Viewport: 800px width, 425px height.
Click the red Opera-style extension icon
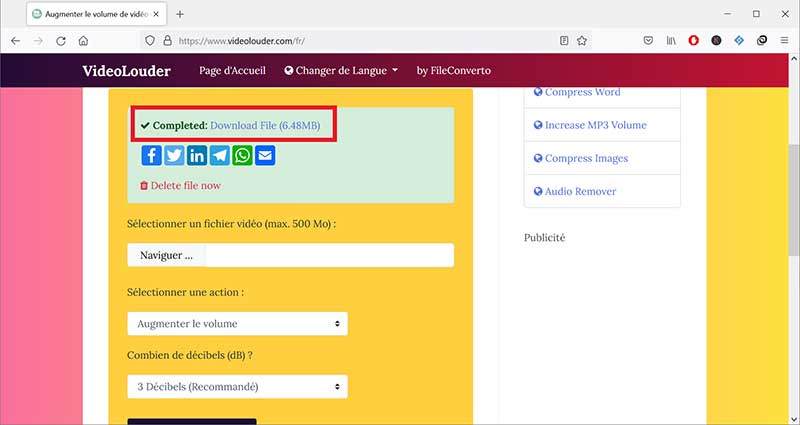(693, 41)
